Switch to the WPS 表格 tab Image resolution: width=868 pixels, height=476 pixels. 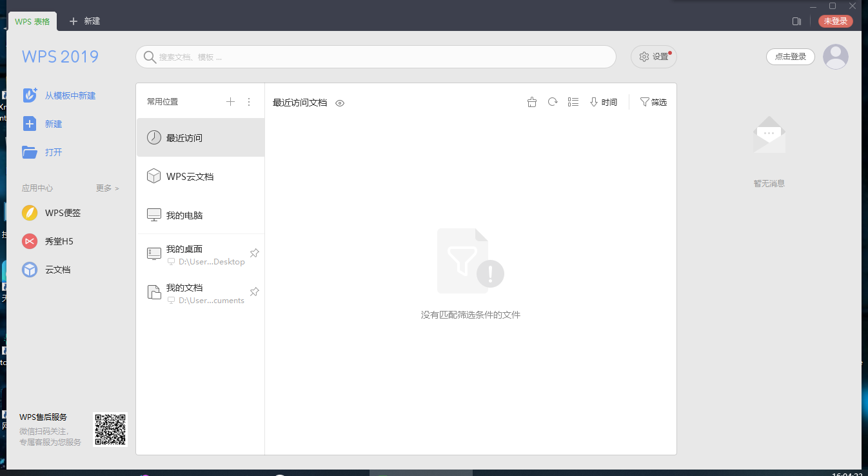(x=33, y=21)
